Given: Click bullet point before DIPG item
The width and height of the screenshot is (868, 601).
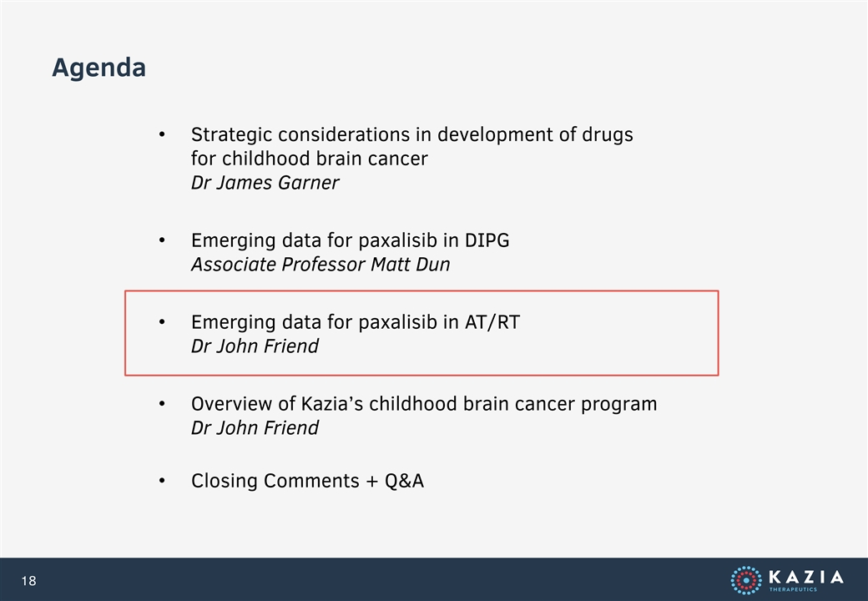Looking at the screenshot, I should tap(162, 240).
